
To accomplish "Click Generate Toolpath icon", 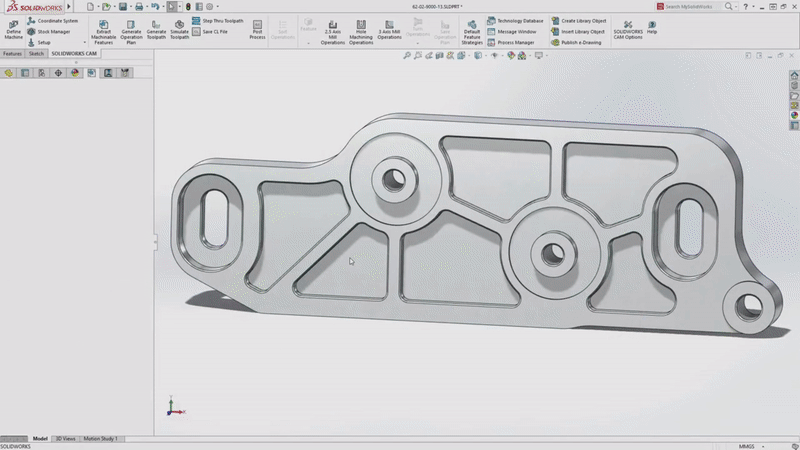I will coord(156,26).
